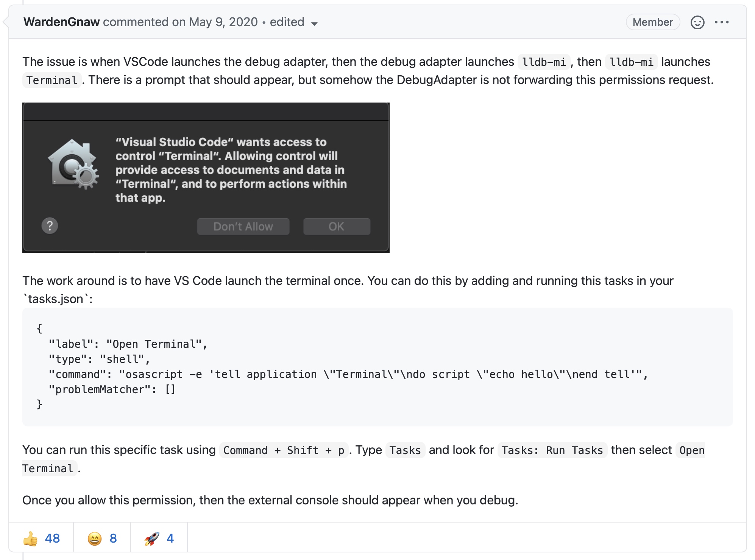Click the security gear house icon
This screenshot has width=755, height=560.
[x=73, y=164]
